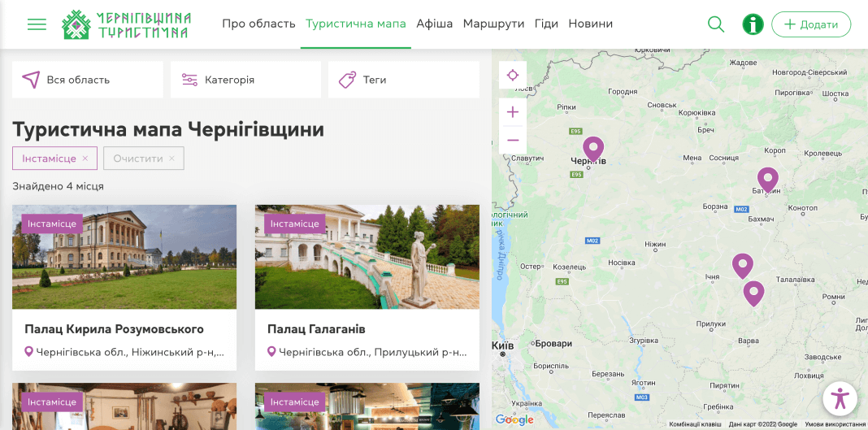Clear all filters with Очистити
This screenshot has width=868, height=430.
point(143,159)
